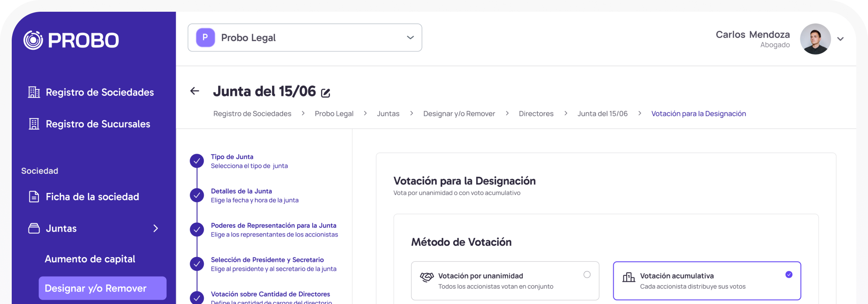
Task: Select the Votación acumulativa radio button
Action: [789, 275]
